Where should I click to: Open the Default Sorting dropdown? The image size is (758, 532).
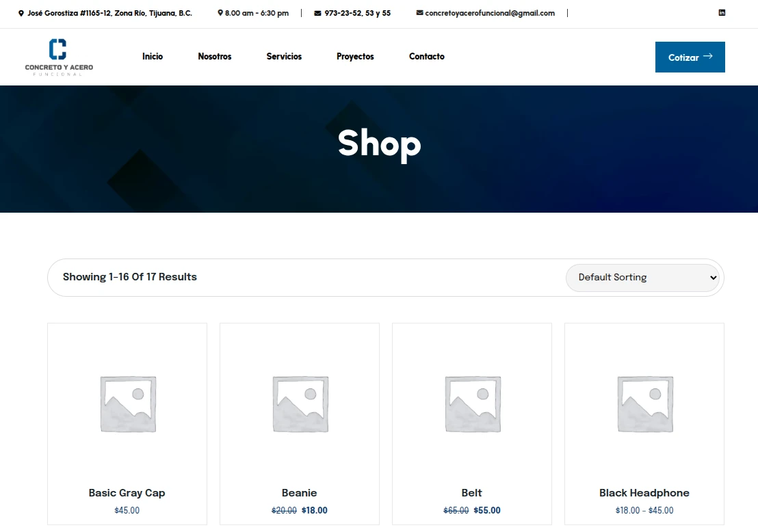click(642, 278)
